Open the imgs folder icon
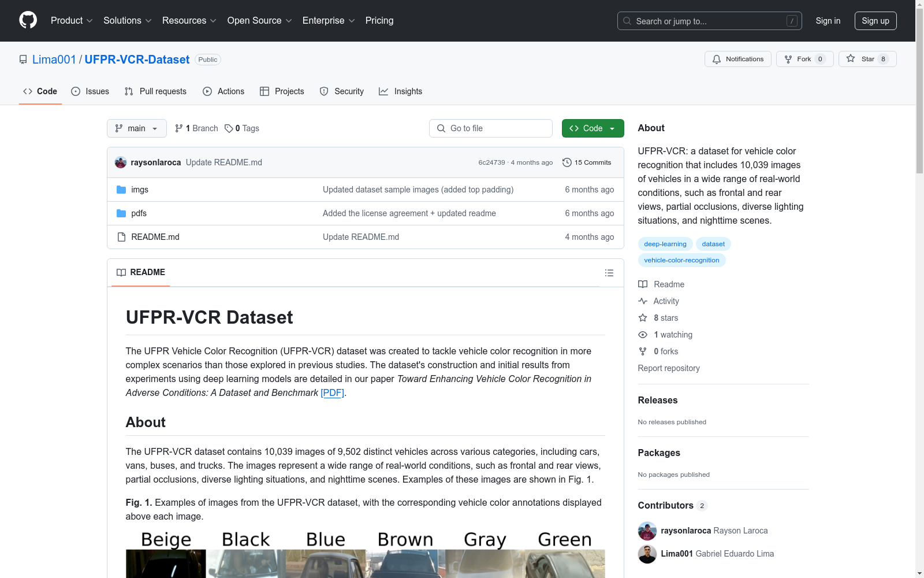924x578 pixels. tap(121, 190)
